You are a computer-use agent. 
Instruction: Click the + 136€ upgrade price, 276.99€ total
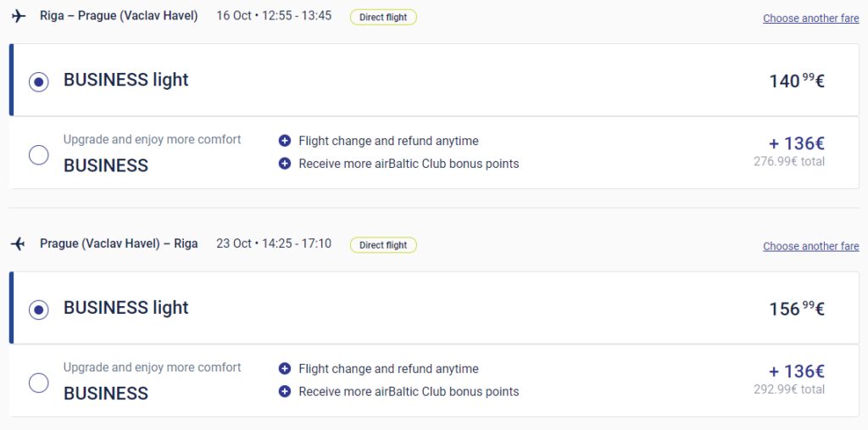796,144
